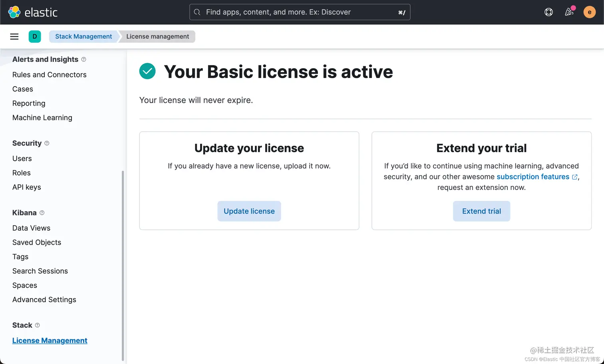Click Security section heading
Image resolution: width=604 pixels, height=364 pixels.
tap(27, 143)
